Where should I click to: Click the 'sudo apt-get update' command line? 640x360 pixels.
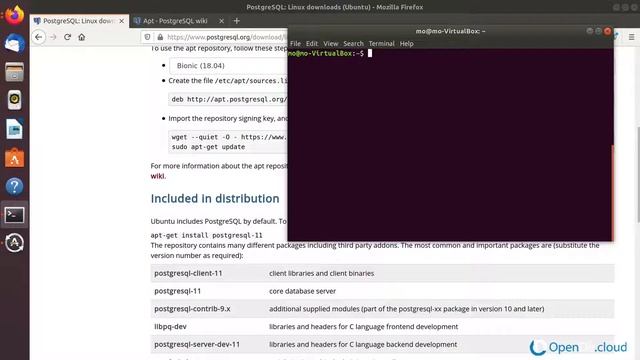pyautogui.click(x=208, y=147)
